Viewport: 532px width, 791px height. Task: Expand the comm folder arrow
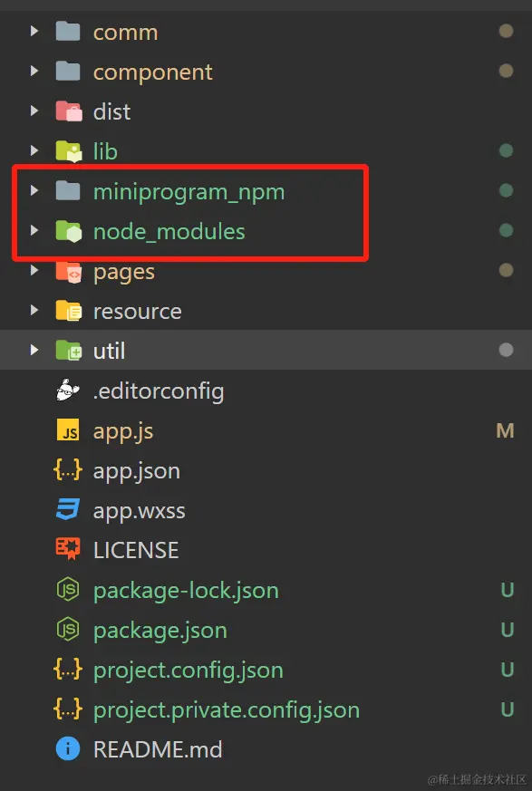coord(34,32)
